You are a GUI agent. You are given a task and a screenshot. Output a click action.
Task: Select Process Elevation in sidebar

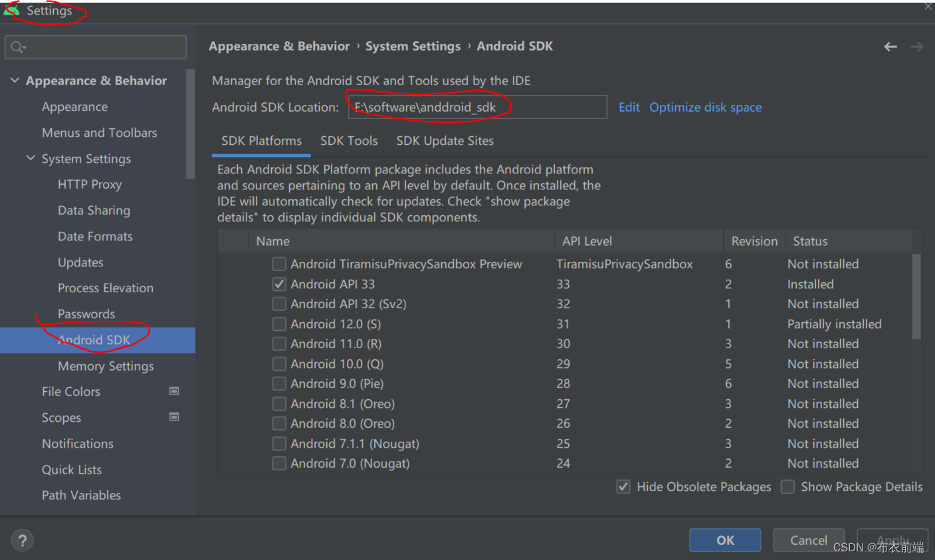point(106,288)
